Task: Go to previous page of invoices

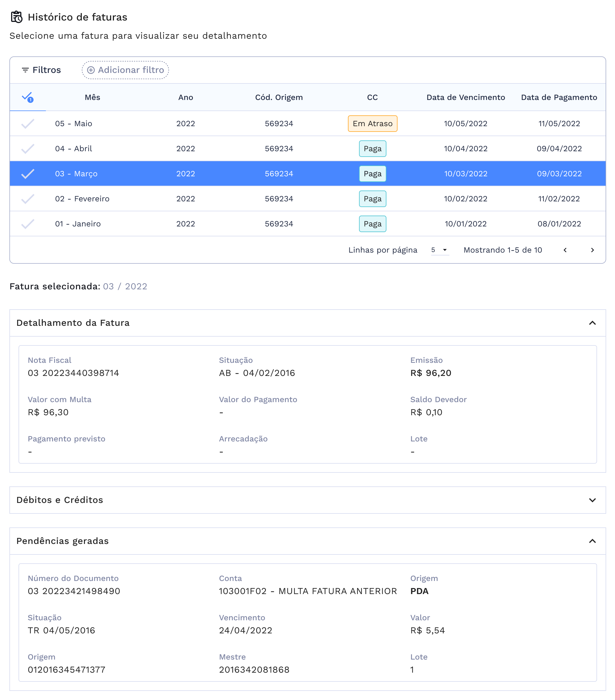Action: pyautogui.click(x=565, y=250)
